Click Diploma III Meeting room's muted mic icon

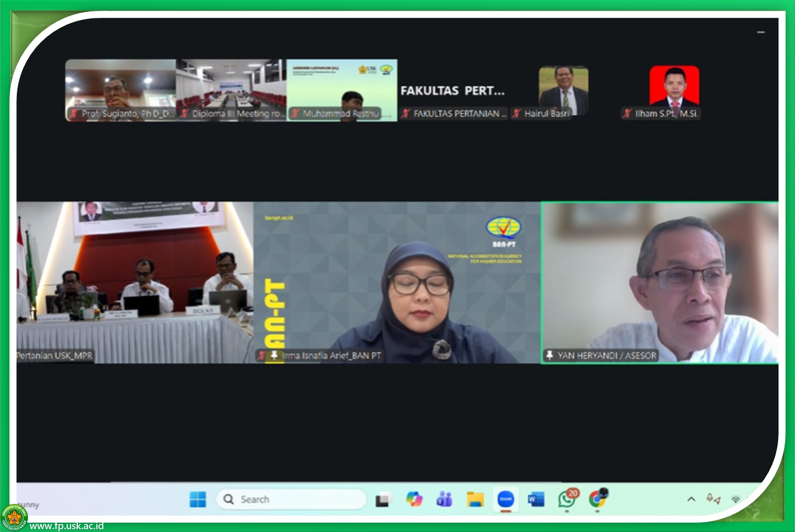pos(185,113)
